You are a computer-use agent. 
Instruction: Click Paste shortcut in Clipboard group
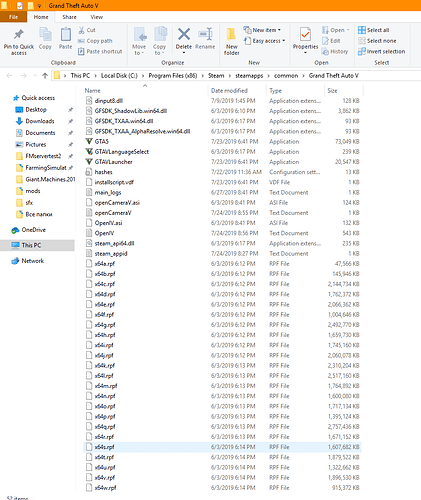pyautogui.click(x=100, y=51)
